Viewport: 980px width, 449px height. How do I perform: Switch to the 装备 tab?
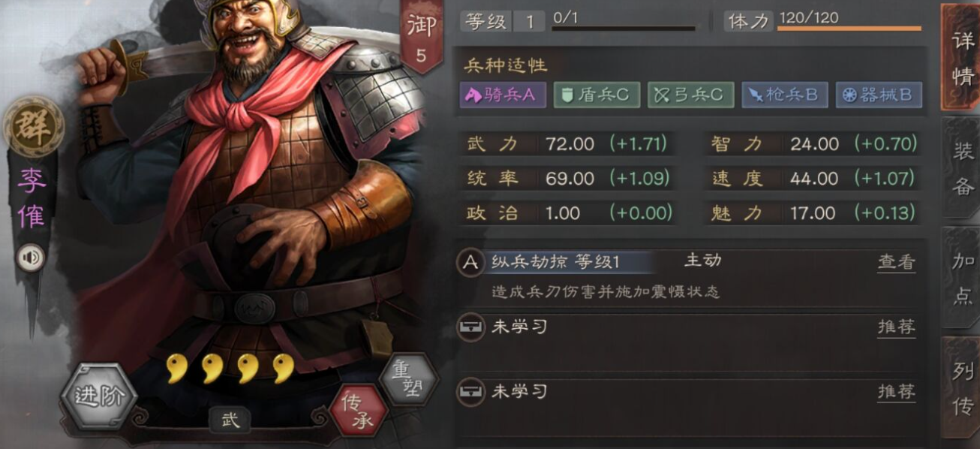962,168
